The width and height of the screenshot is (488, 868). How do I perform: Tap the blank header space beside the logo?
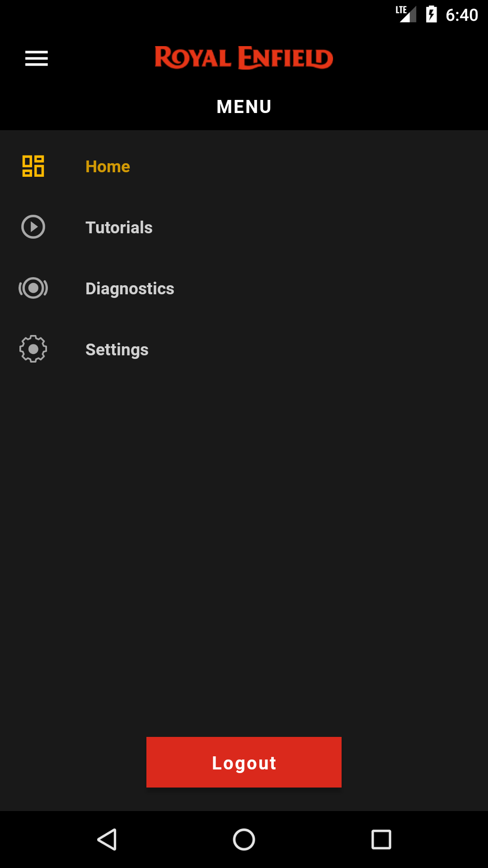click(x=407, y=58)
